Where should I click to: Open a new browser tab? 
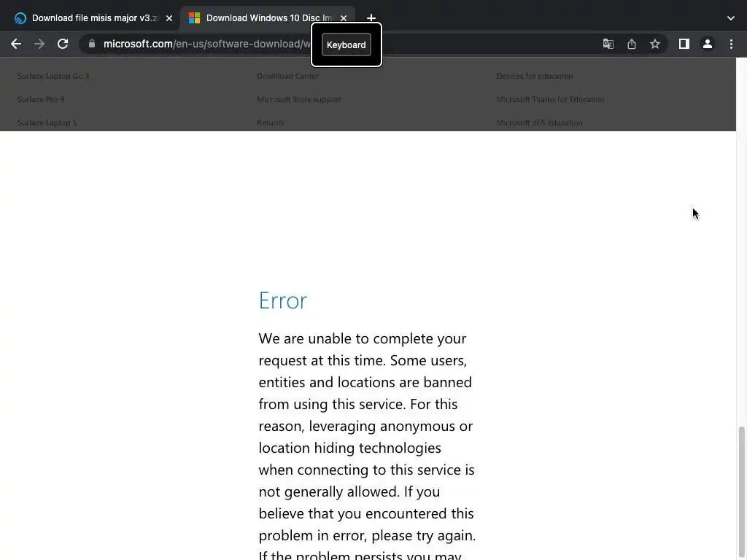click(x=371, y=18)
